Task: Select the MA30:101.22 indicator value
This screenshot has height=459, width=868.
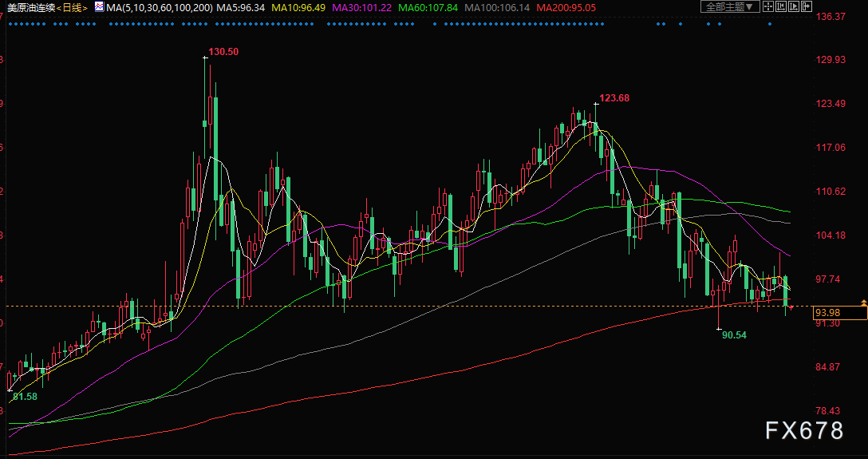Action: 362,8
